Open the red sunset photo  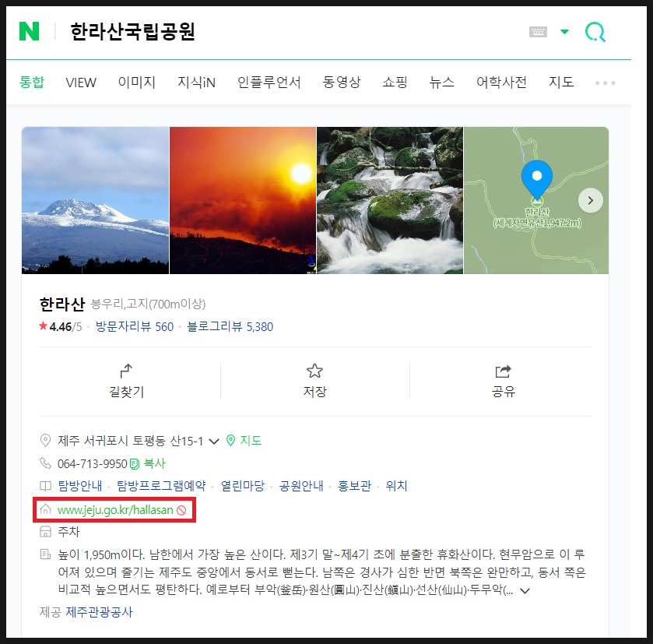[x=243, y=200]
